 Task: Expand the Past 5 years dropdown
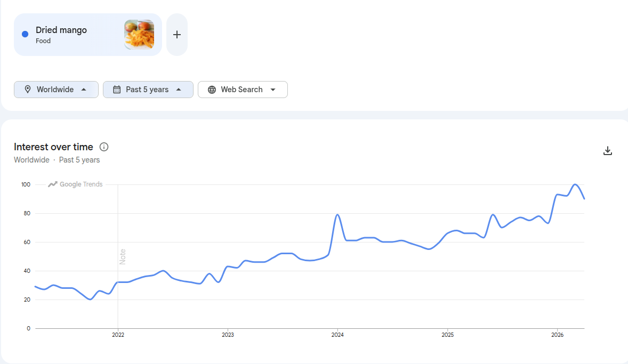pyautogui.click(x=148, y=90)
